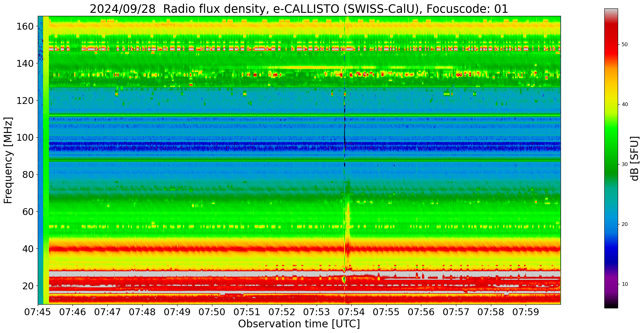Click the plot title showing date 2024/09/28
The image size is (644, 333).
pos(299,9)
